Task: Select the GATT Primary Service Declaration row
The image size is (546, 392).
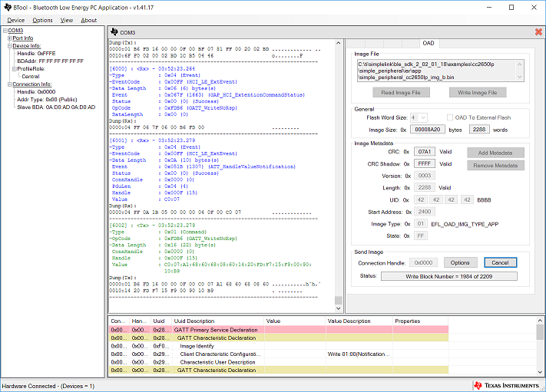Action: click(x=217, y=329)
